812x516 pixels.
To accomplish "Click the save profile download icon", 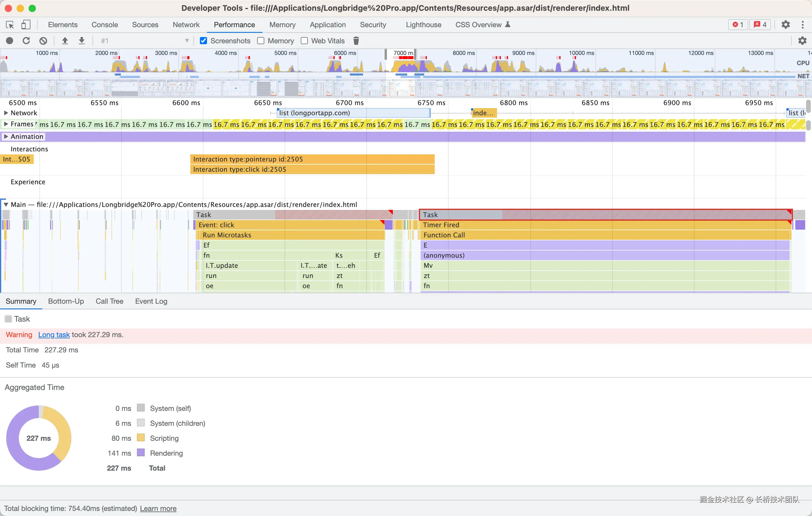I will 82,41.
